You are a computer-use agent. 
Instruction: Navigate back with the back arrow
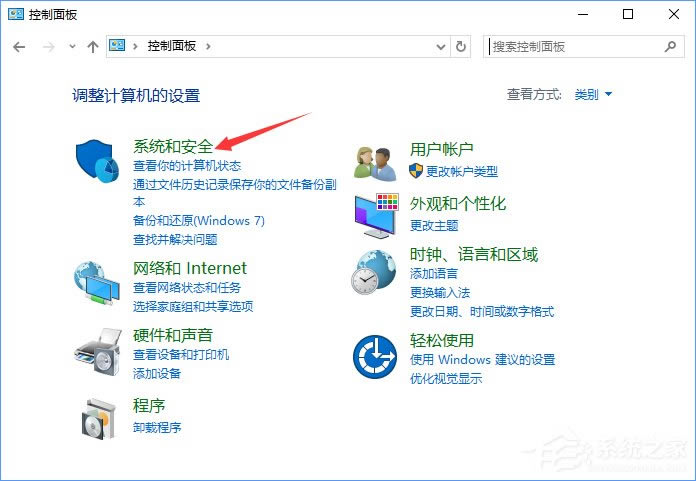tap(19, 46)
